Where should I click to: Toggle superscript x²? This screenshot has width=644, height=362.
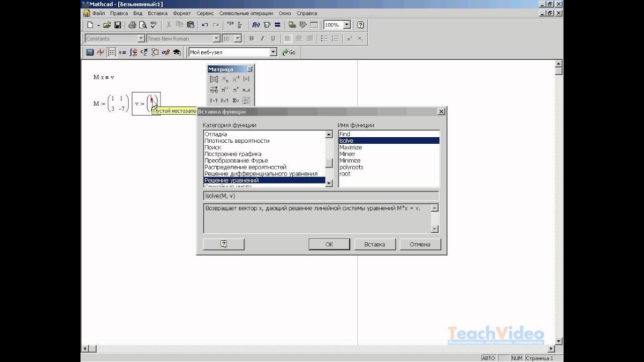coord(350,38)
